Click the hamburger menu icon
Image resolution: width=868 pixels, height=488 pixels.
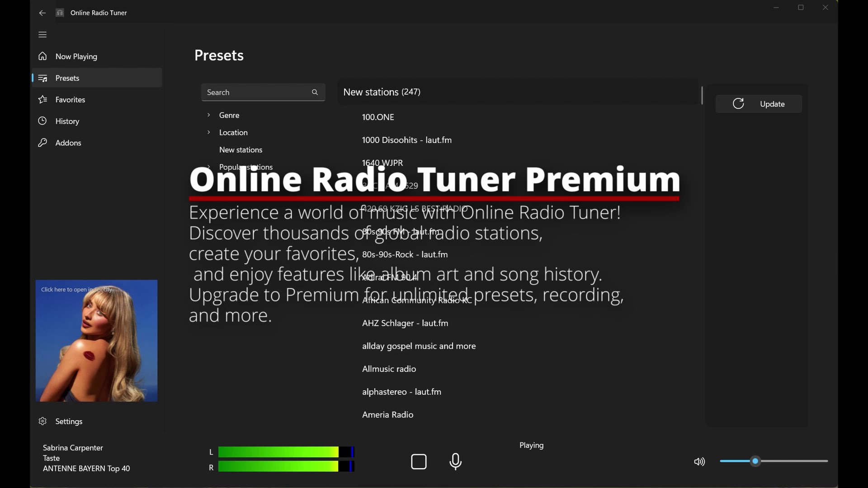(x=42, y=35)
